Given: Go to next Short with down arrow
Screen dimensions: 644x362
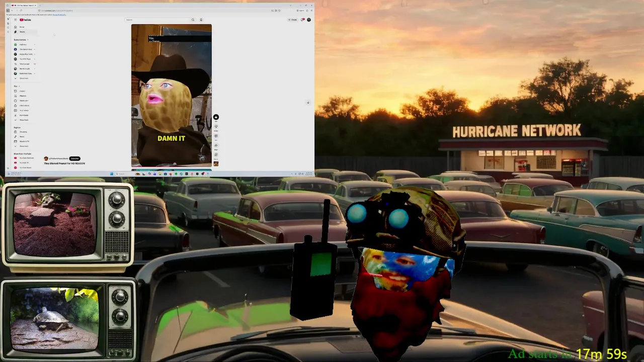Looking at the screenshot, I should coord(308,103).
